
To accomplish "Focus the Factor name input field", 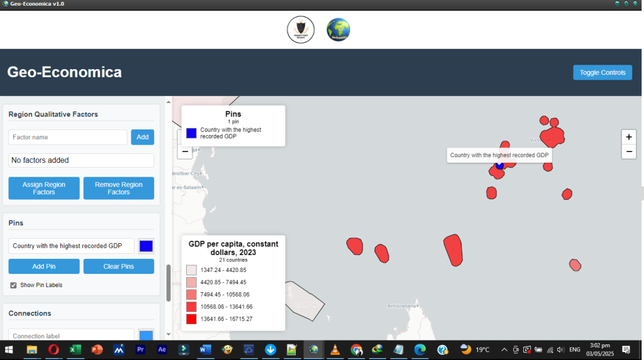I will tap(68, 137).
